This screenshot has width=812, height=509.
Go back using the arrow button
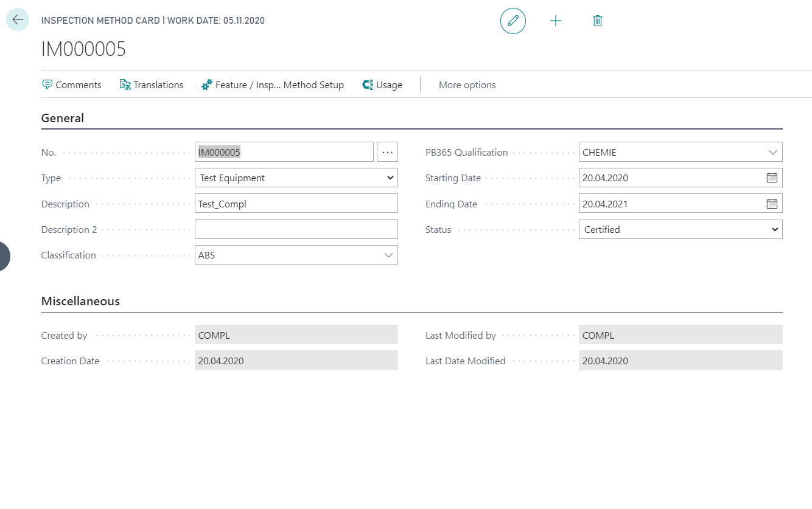pyautogui.click(x=18, y=20)
